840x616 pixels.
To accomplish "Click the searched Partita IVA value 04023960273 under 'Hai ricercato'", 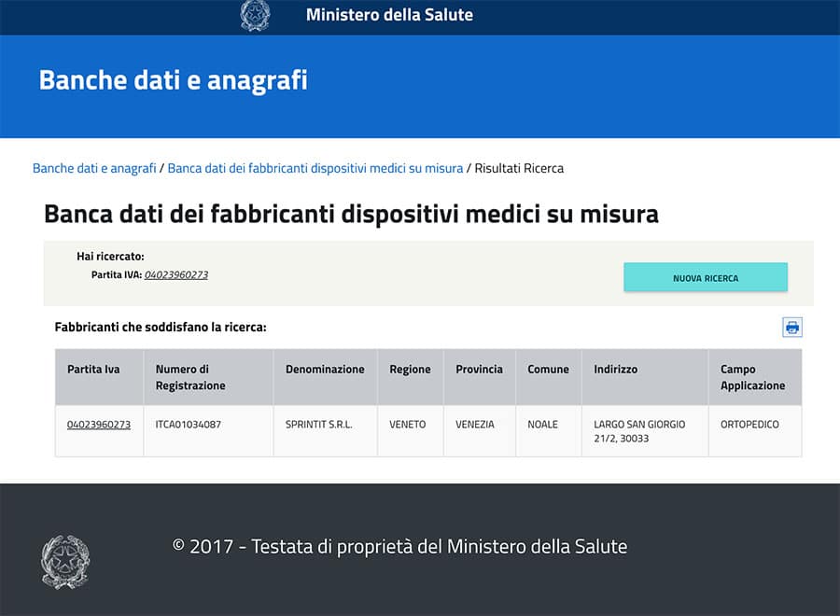I will click(x=176, y=274).
